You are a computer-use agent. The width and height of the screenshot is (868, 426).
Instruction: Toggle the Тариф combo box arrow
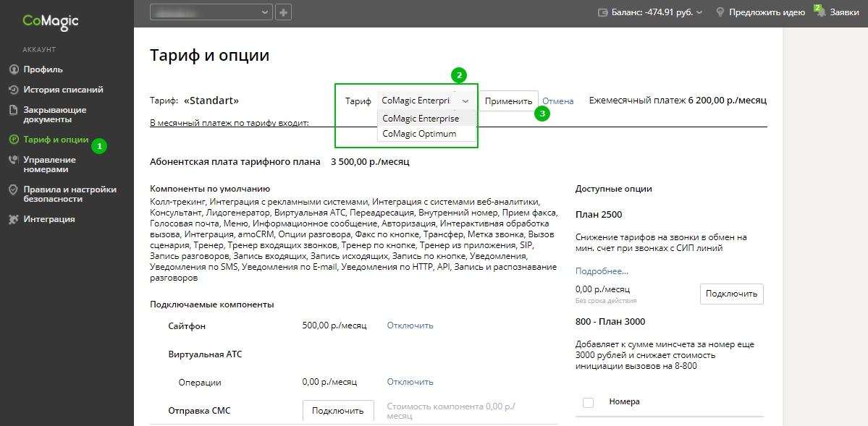pyautogui.click(x=465, y=101)
